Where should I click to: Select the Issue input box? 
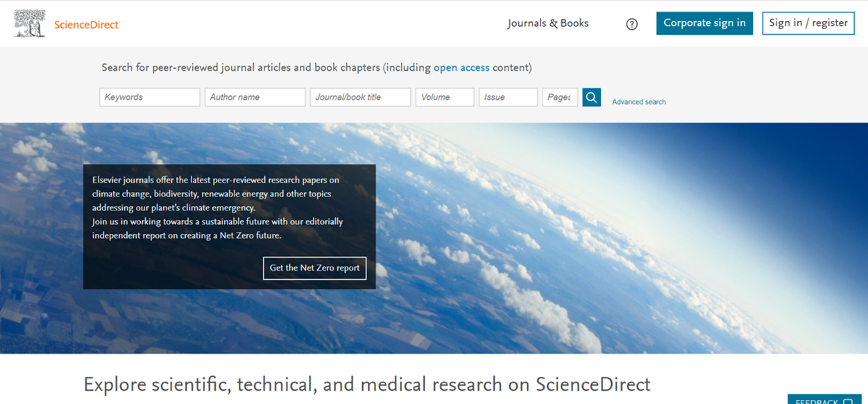point(508,97)
